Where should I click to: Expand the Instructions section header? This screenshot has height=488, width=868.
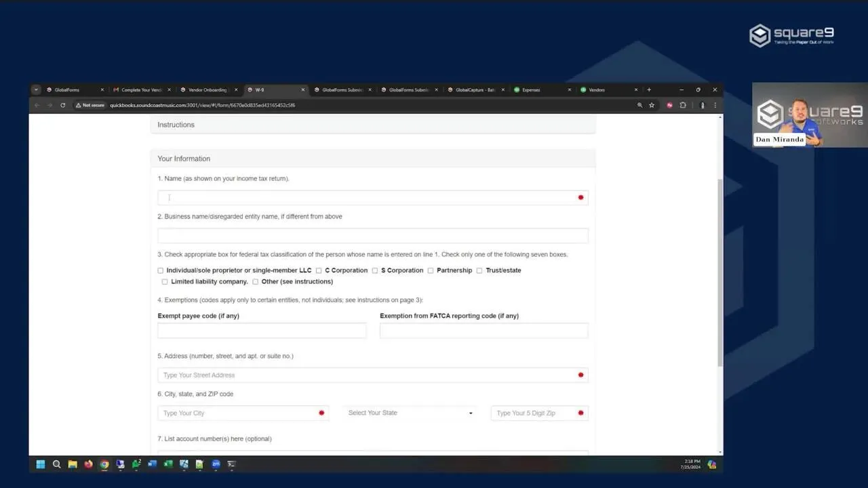click(x=373, y=125)
